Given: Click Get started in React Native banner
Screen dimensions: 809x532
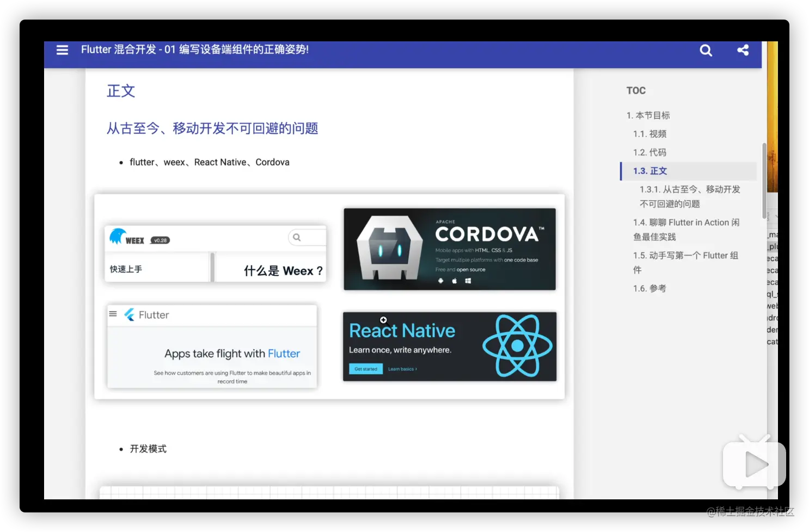Looking at the screenshot, I should tap(366, 369).
